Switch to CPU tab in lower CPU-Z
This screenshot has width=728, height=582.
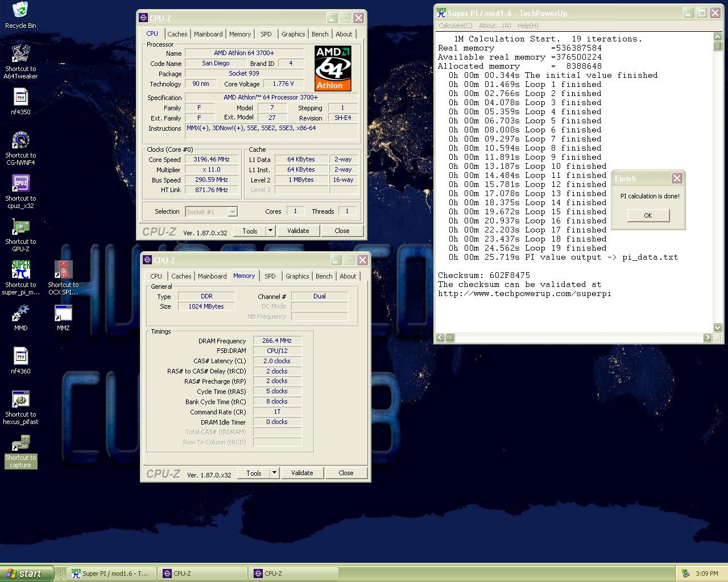(x=156, y=276)
